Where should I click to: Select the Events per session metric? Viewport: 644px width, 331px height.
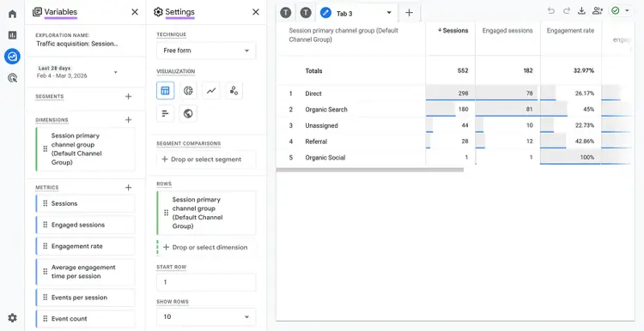[x=85, y=298]
